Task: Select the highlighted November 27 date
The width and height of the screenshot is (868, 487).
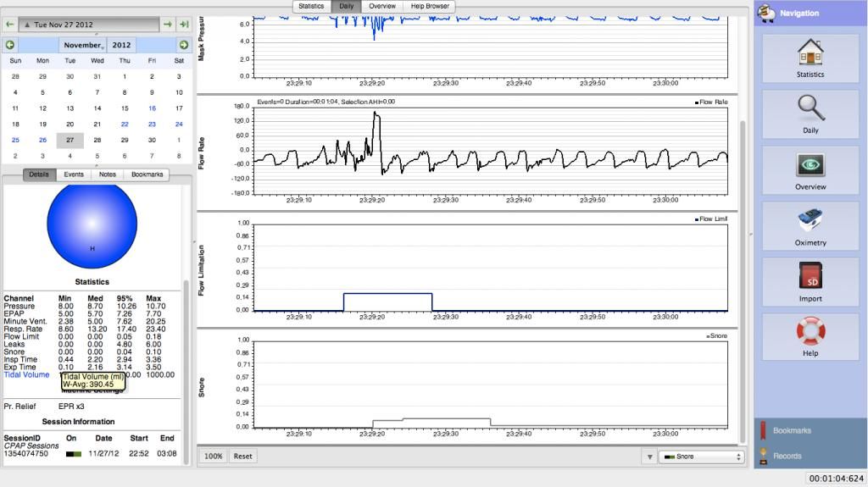Action: tap(70, 140)
